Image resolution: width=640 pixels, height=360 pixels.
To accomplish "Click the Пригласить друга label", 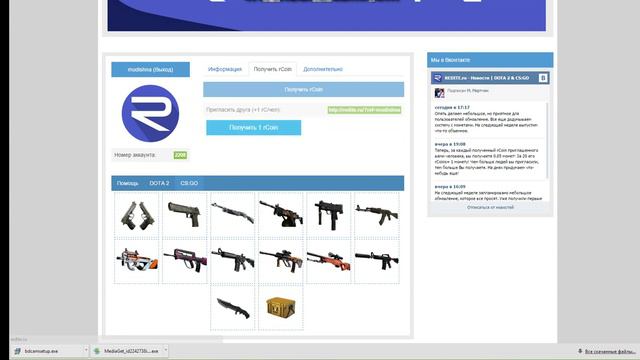I will (x=243, y=110).
